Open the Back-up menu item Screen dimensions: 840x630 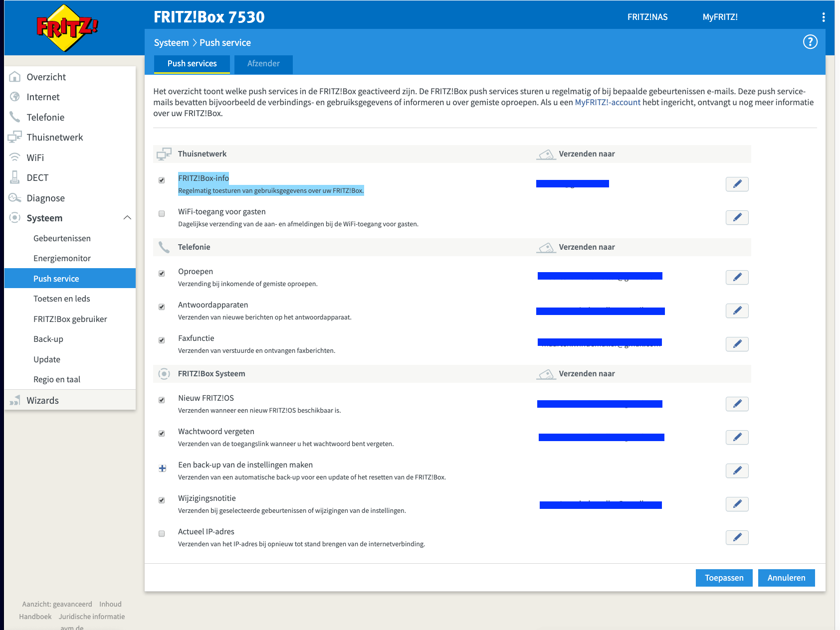tap(48, 339)
